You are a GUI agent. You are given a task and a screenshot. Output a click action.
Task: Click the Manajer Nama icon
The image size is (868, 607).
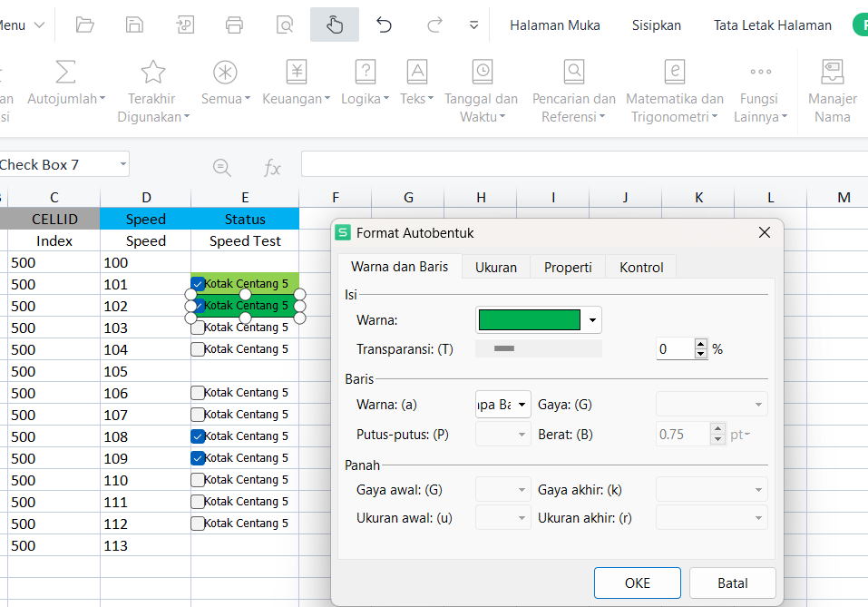[832, 73]
